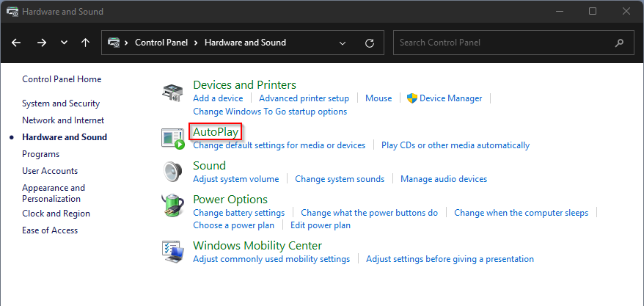Screen dimensions: 644x306
Task: Click the shield icon beside Device Manager
Action: pos(412,98)
